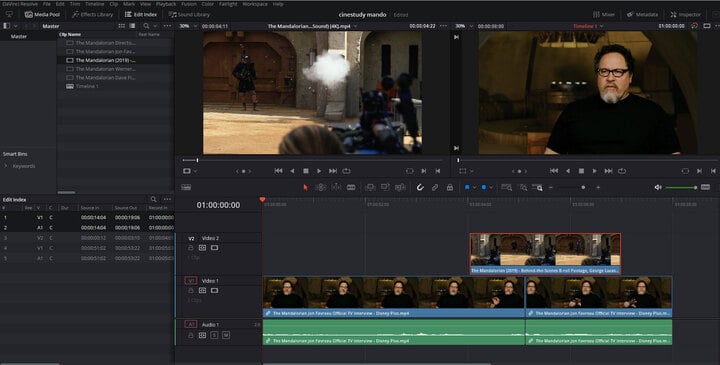Open the Timeline menu

(x=95, y=4)
